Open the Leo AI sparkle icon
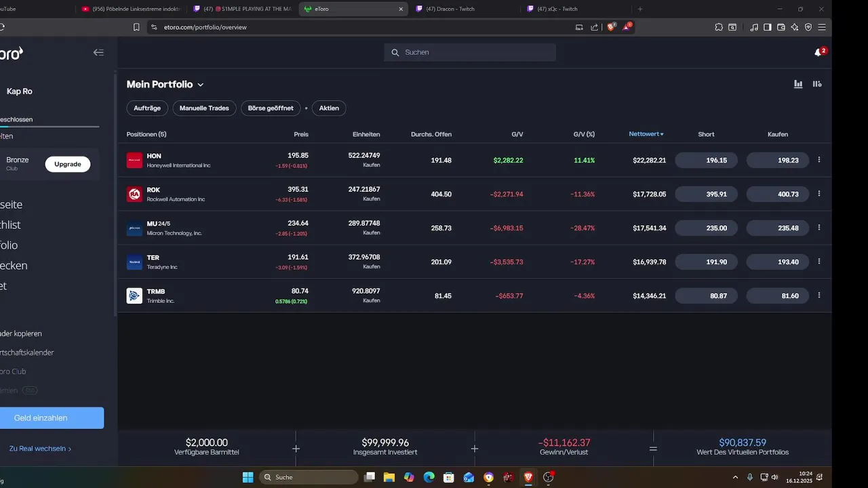Viewport: 868px width, 488px height. (795, 27)
